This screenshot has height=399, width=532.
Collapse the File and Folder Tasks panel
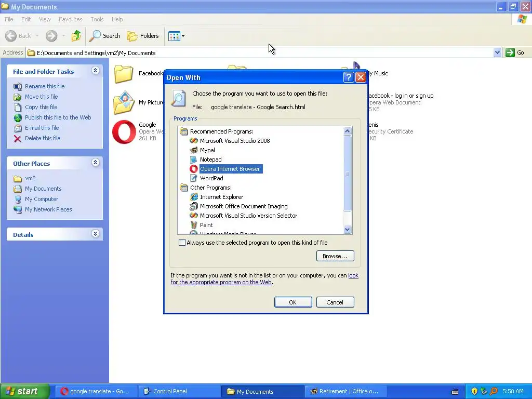96,71
